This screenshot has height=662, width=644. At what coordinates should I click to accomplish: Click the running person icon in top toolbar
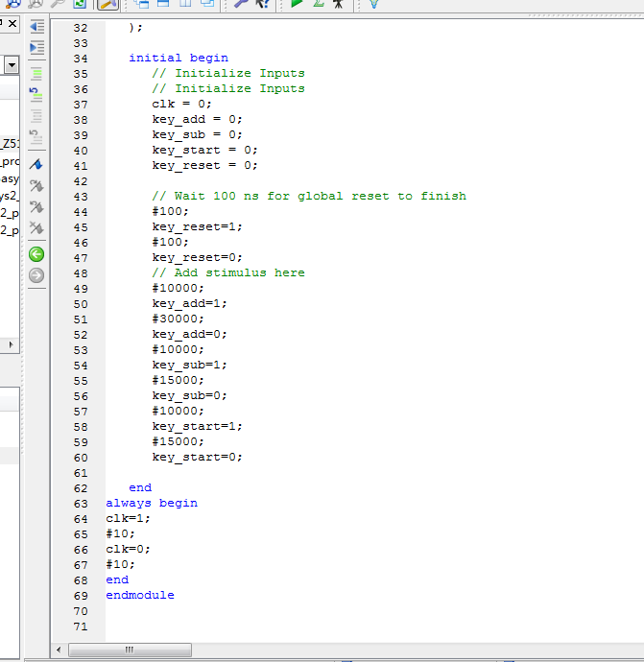click(338, 4)
